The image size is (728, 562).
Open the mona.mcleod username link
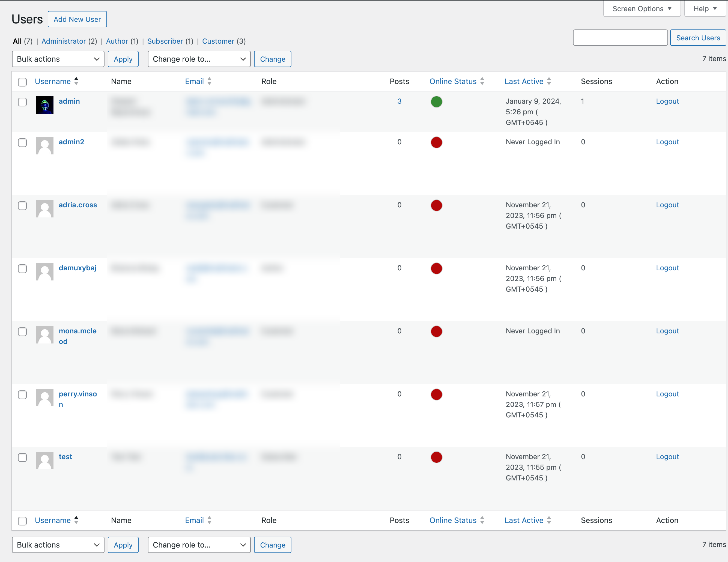(x=78, y=336)
